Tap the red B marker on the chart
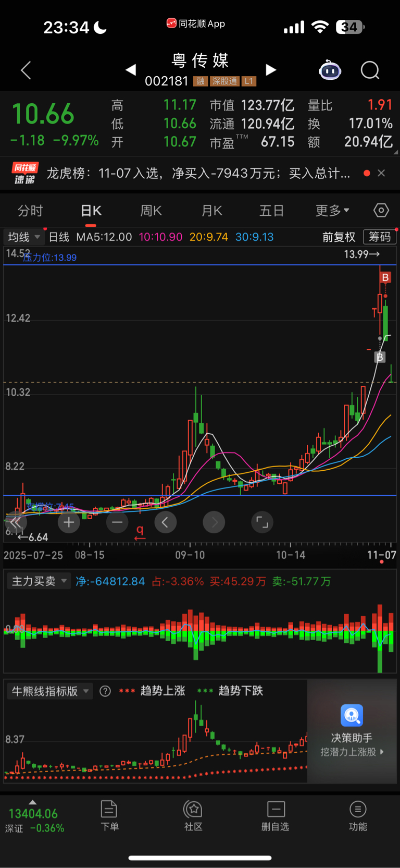Image resolution: width=400 pixels, height=868 pixels. point(385,277)
